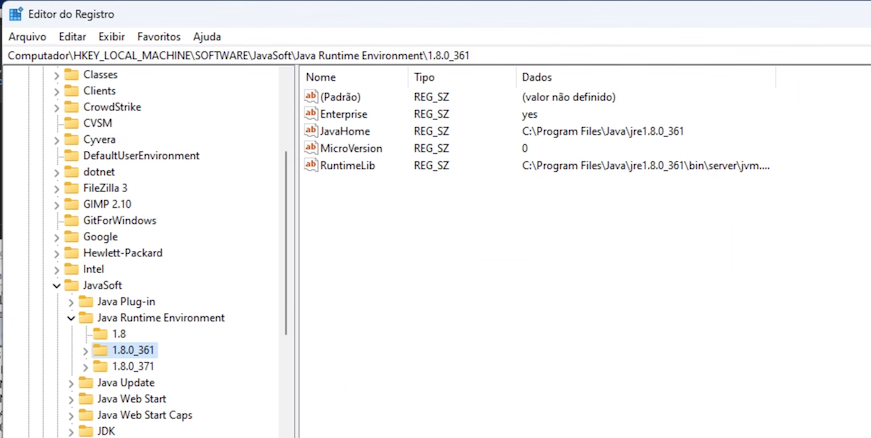
Task: Select the JDK tree label
Action: [106, 431]
